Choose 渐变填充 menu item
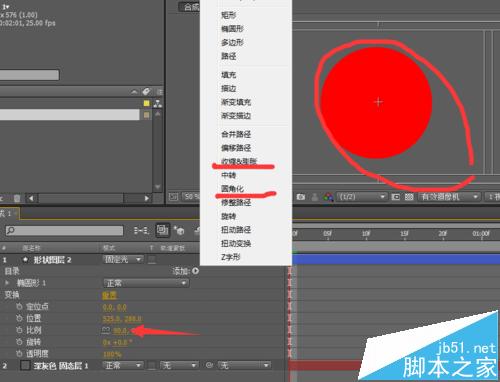The width and height of the screenshot is (500, 382). [236, 102]
